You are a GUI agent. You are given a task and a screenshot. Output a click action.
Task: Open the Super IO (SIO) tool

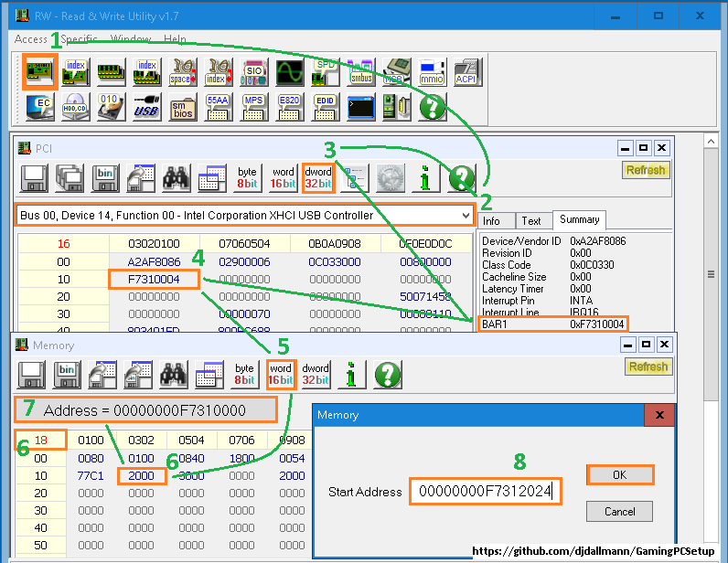253,71
